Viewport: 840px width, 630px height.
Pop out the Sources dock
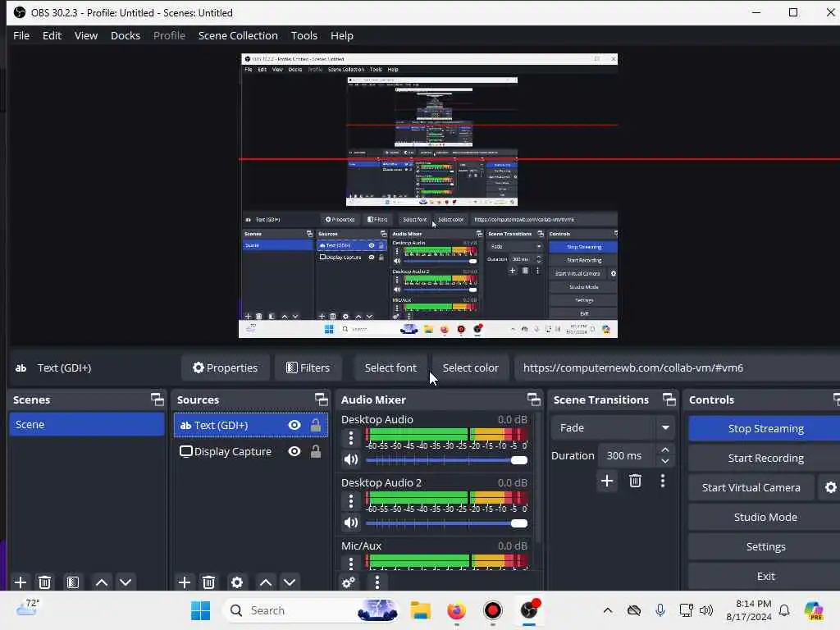coord(322,399)
